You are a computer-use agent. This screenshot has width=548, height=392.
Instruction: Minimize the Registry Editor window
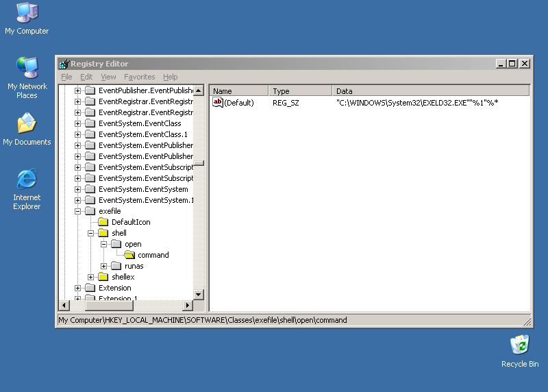pos(501,64)
